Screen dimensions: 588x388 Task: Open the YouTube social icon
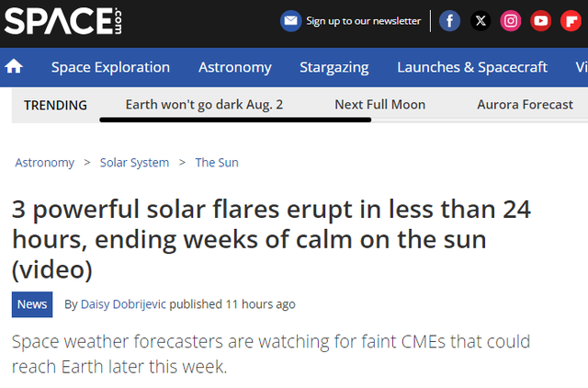point(540,20)
